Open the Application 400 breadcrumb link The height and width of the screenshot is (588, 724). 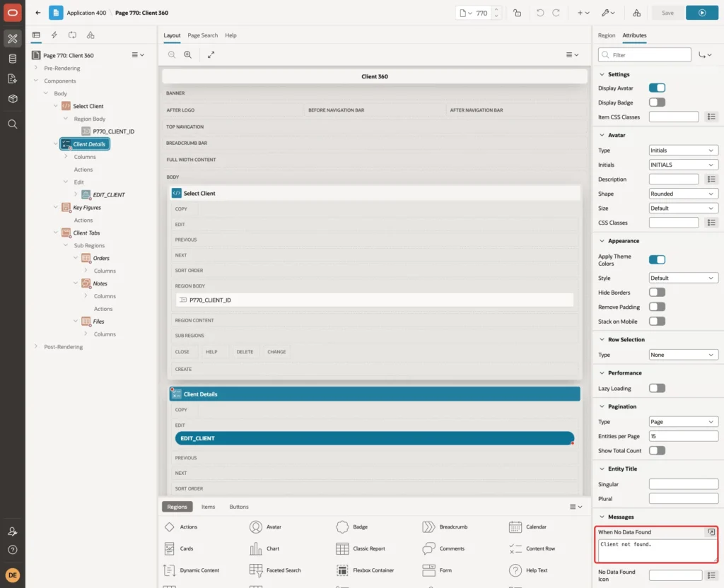tap(86, 13)
